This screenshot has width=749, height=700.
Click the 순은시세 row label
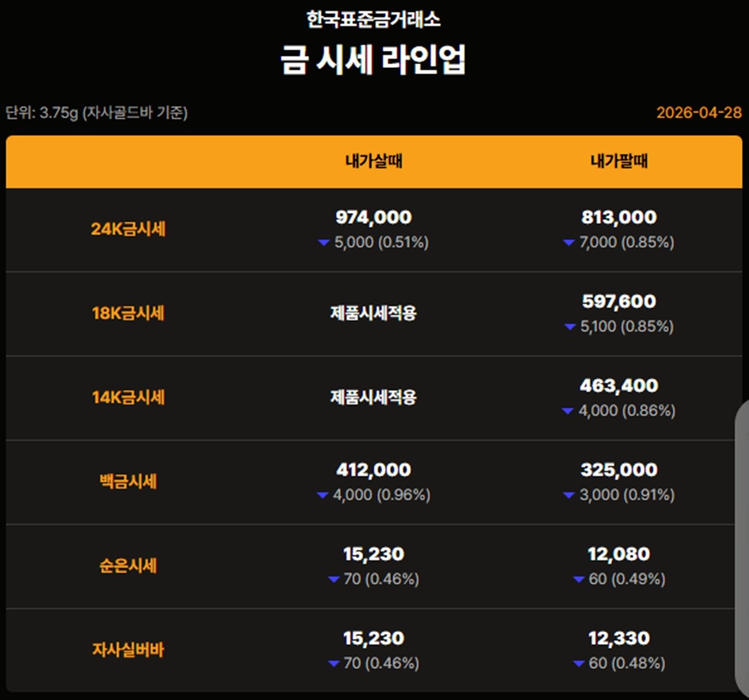tap(128, 566)
